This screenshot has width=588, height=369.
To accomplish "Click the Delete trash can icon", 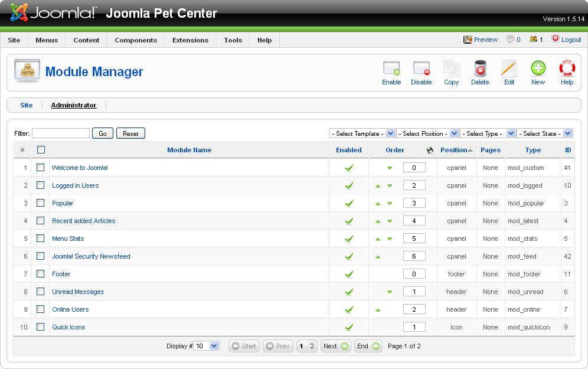I will 480,68.
